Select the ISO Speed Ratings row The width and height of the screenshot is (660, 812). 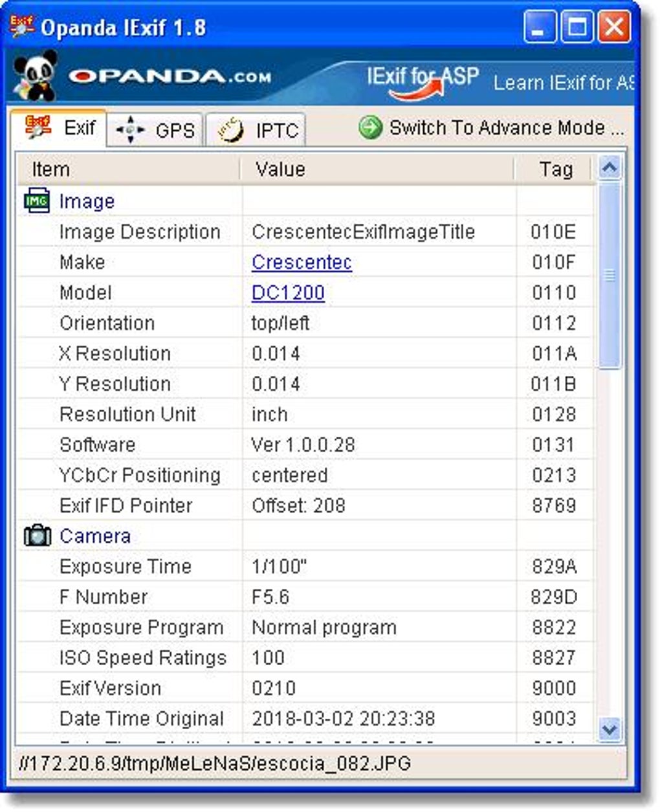coord(305,657)
